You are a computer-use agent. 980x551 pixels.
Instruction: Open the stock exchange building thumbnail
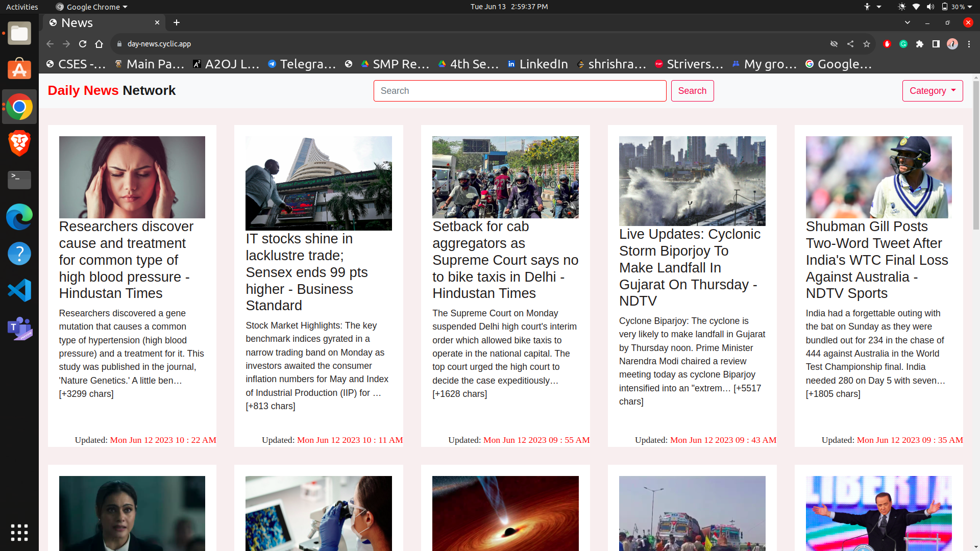(x=318, y=183)
